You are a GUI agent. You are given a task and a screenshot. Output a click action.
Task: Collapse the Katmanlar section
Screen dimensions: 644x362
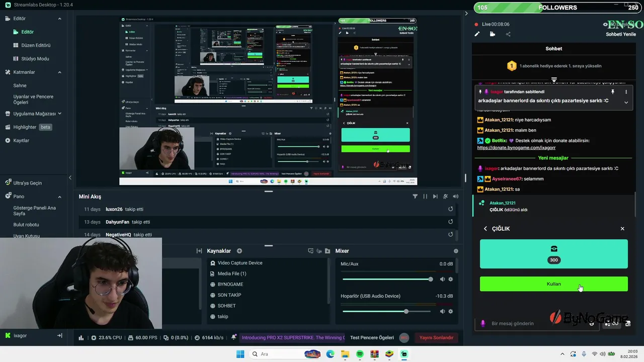59,72
